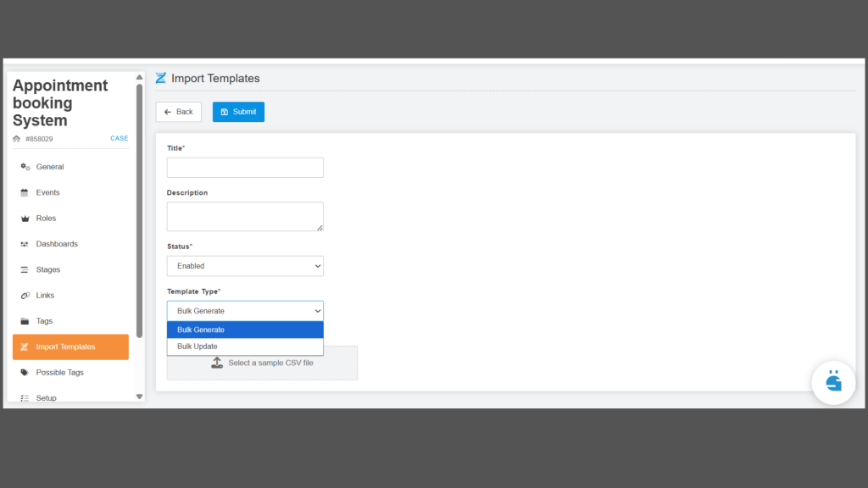Screen dimensions: 868x488
Task: Collapse the Template Type dropdown
Action: click(245, 311)
